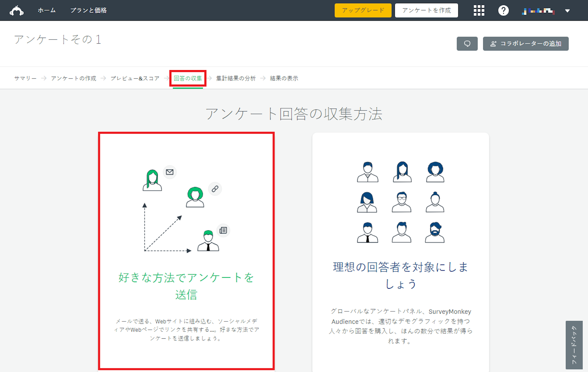588x372 pixels.
Task: Click the chain link icon in illustration
Action: pyautogui.click(x=215, y=189)
